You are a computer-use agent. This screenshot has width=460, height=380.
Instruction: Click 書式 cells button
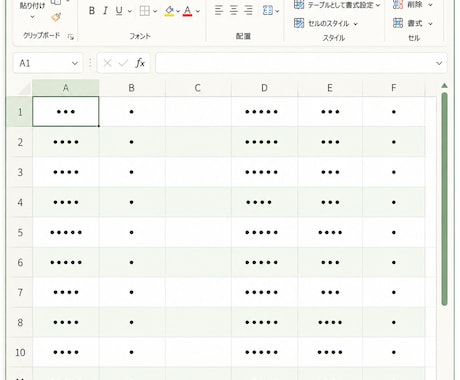click(x=408, y=23)
